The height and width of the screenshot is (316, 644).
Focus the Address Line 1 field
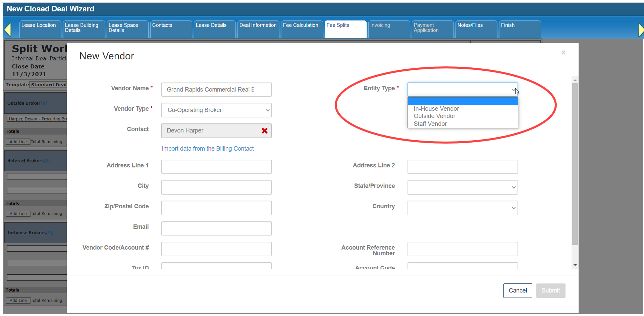pos(216,167)
